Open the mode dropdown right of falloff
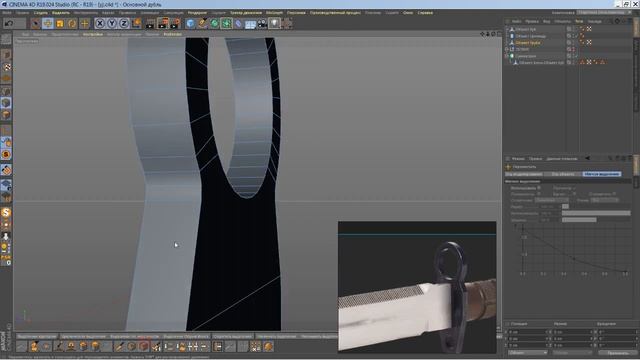This screenshot has width=640, height=360. pos(605,200)
